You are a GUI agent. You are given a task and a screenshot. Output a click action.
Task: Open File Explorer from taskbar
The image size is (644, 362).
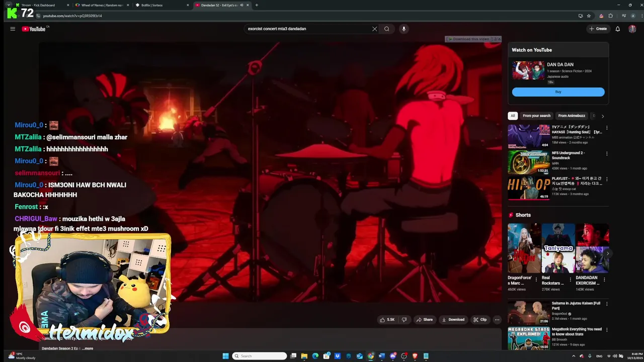tap(304, 356)
